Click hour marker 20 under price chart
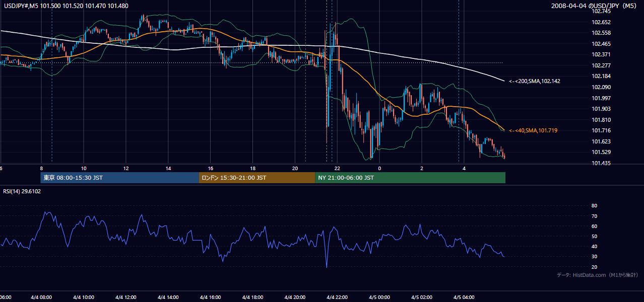This screenshot has height=302, width=644. [295, 169]
